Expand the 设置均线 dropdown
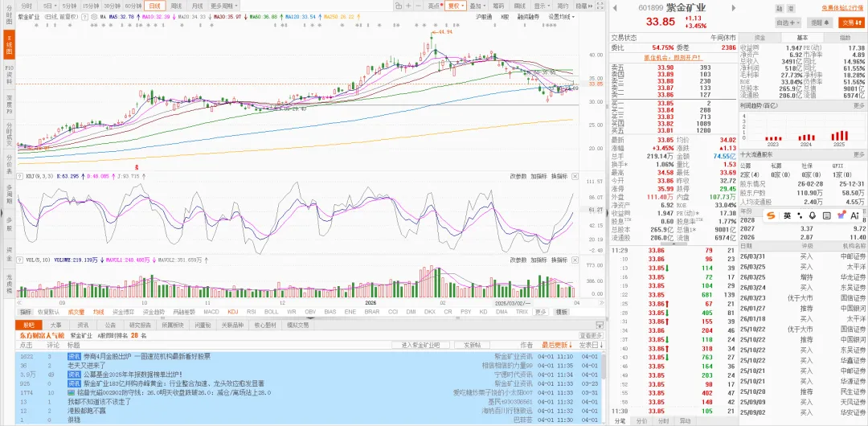The image size is (868, 426). (561, 17)
